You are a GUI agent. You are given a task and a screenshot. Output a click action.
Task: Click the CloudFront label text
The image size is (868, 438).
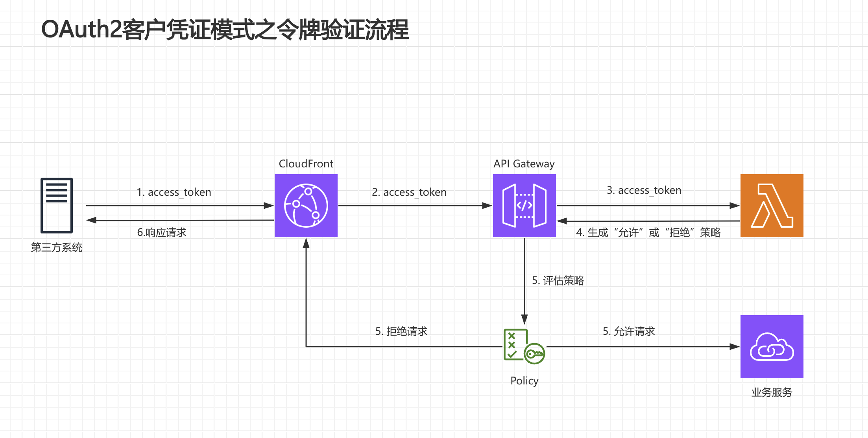[x=306, y=163]
